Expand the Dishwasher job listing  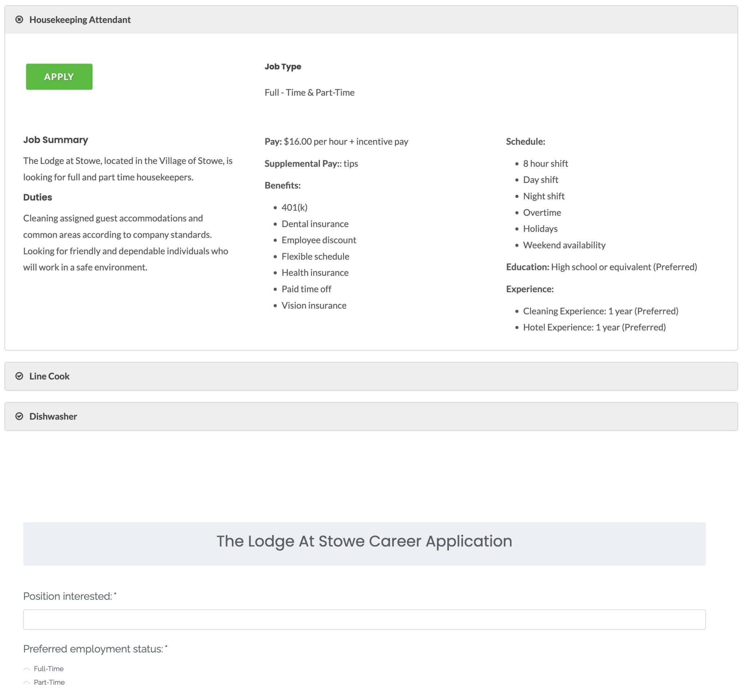[53, 416]
